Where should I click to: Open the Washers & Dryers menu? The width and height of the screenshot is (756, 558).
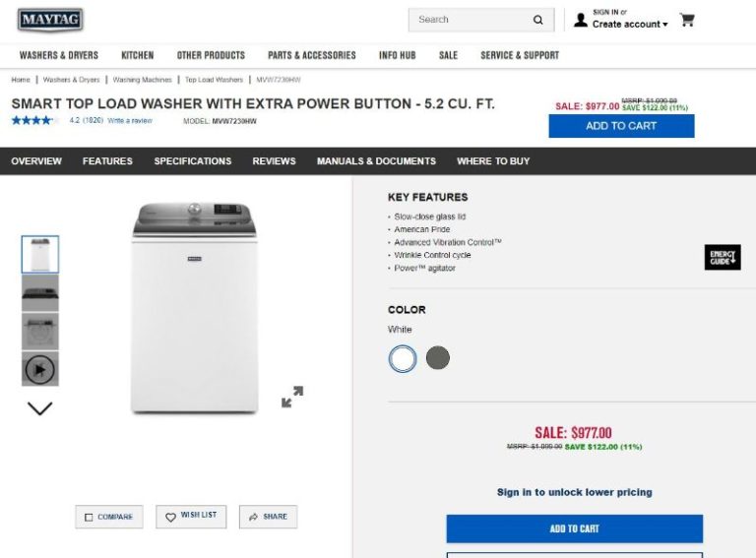[59, 55]
